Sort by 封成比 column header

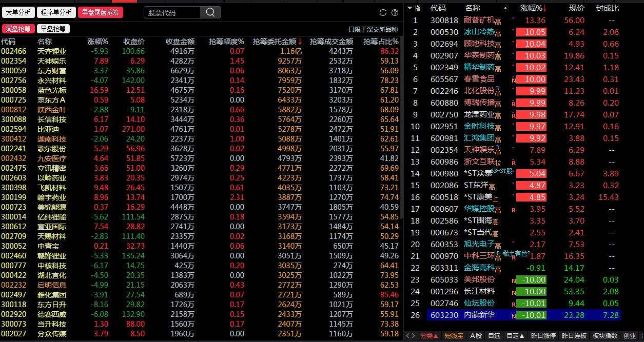607,8
